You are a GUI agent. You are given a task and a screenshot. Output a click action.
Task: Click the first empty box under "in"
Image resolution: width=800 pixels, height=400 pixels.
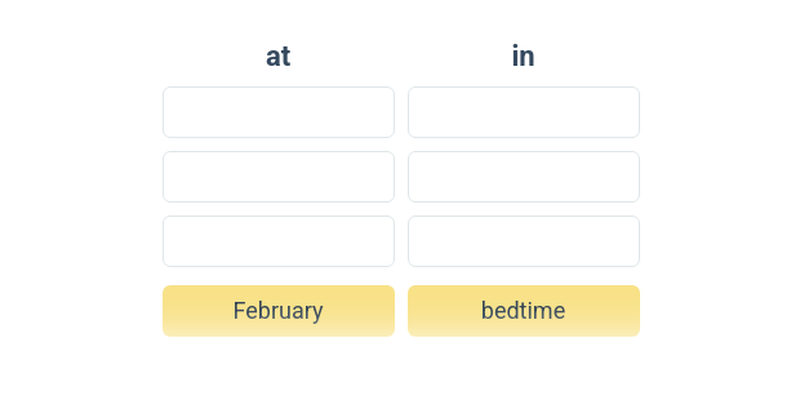[523, 112]
